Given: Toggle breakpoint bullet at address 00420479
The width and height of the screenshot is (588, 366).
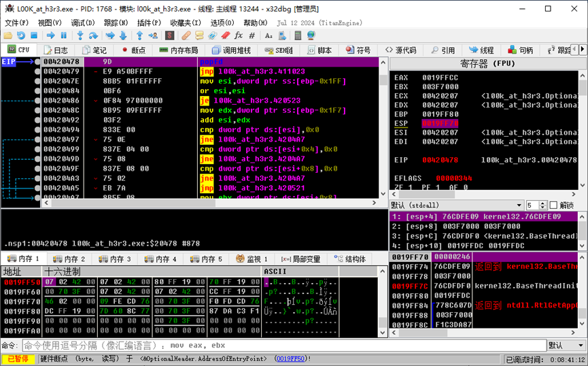Looking at the screenshot, I should tap(37, 71).
